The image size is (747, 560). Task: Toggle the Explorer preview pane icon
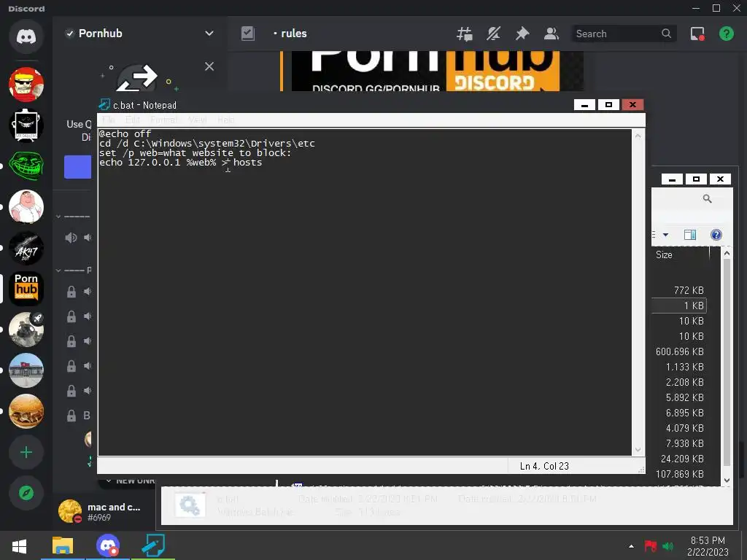[x=690, y=235]
